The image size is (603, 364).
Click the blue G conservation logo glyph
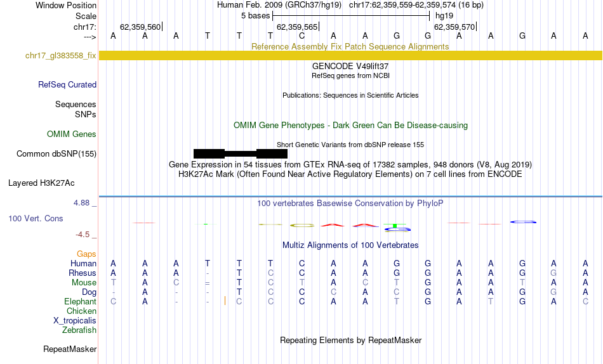[523, 222]
